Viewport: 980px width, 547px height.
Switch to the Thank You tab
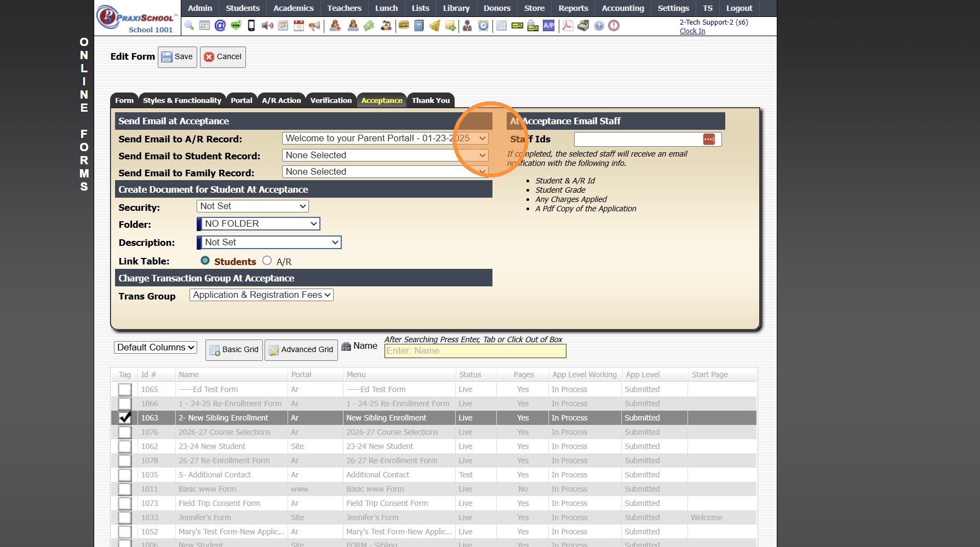click(431, 101)
